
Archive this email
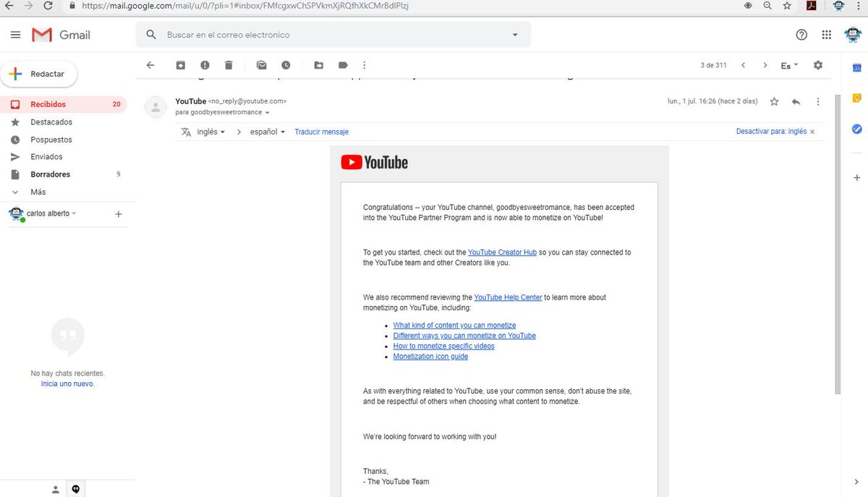181,65
